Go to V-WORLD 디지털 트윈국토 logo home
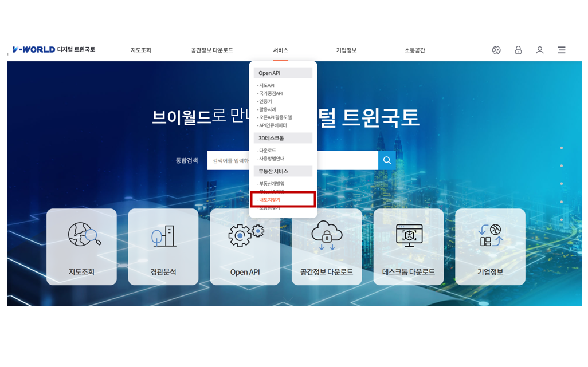The height and width of the screenshot is (367, 588). (54, 50)
